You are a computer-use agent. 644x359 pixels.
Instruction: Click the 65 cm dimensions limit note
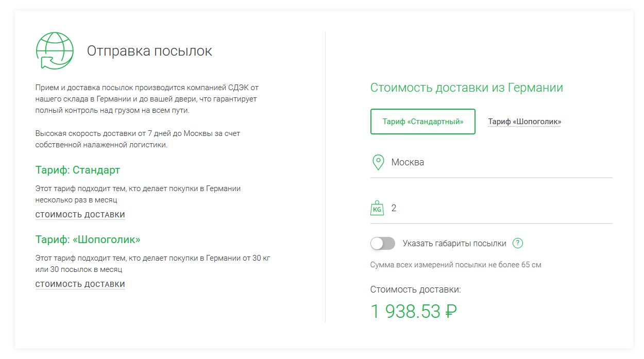(x=455, y=265)
